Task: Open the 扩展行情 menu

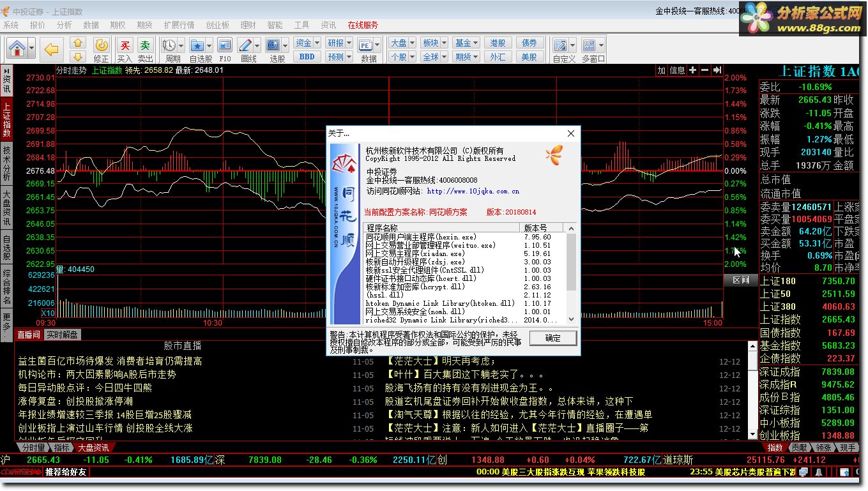Action: coord(179,25)
